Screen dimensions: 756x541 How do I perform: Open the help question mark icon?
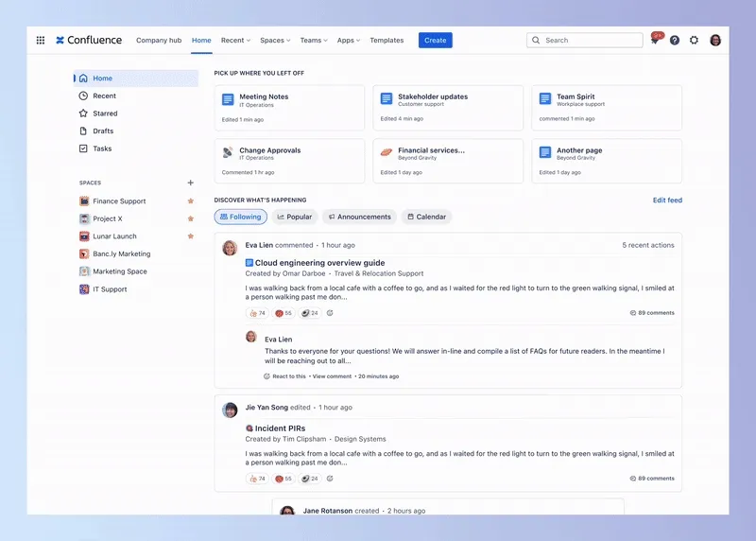coord(675,40)
